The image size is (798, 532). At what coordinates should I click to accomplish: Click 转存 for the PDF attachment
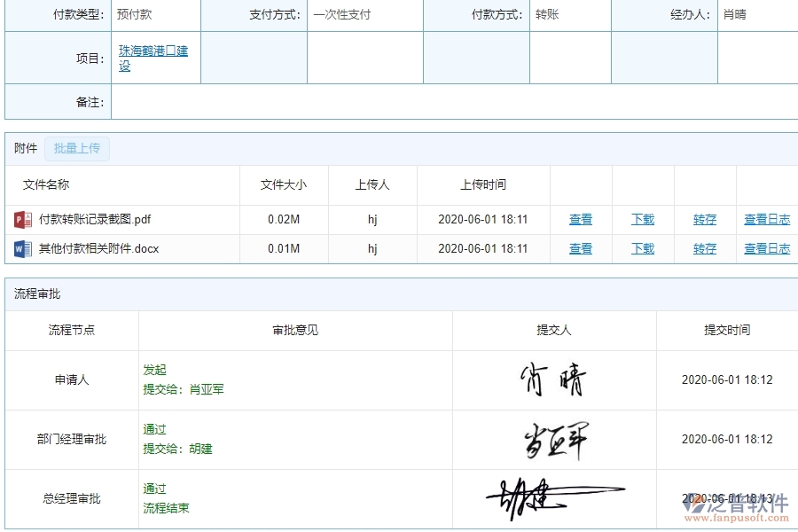click(x=704, y=219)
